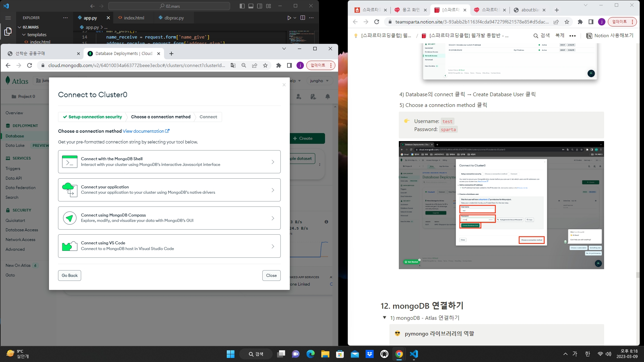Expand Connect with the MongoDB Shell option
The image size is (644, 362).
(x=169, y=162)
